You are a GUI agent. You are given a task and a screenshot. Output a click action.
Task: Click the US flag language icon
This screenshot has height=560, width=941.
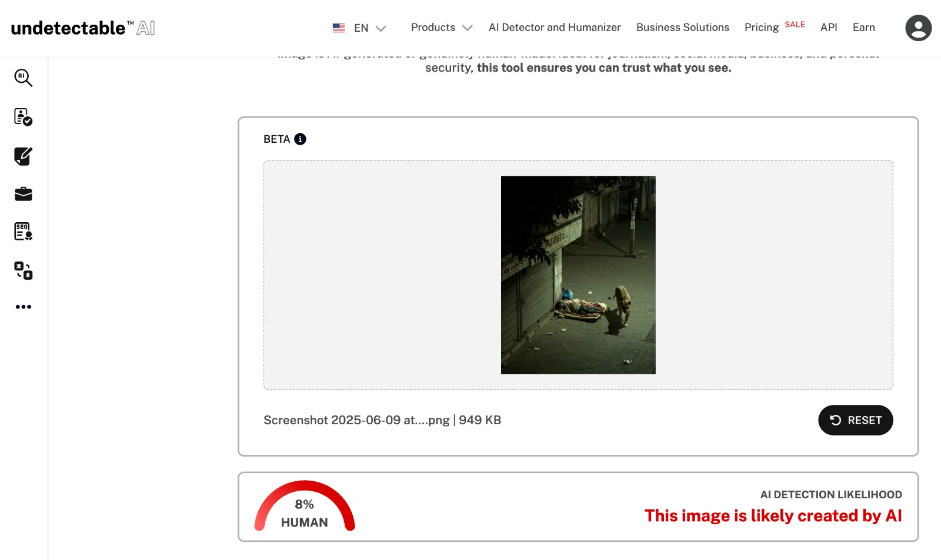pos(339,28)
